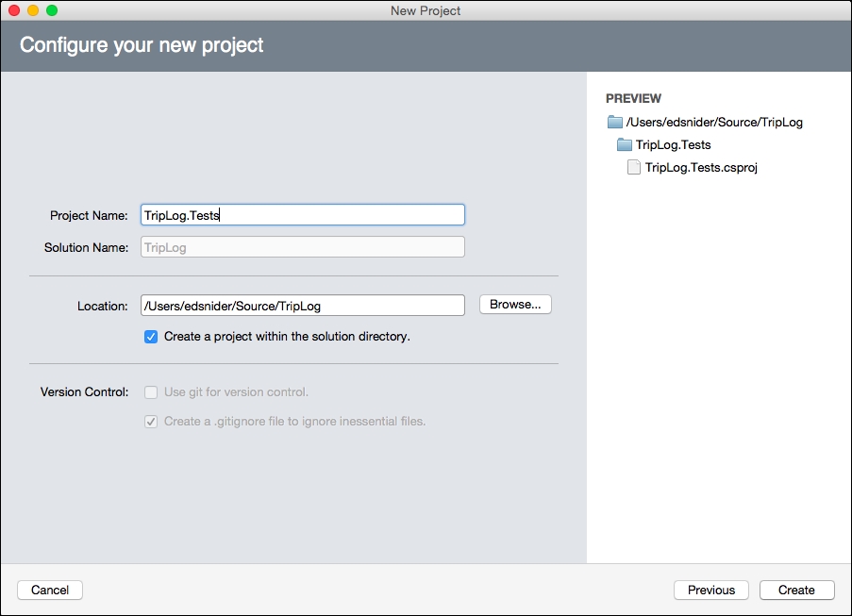Click the Version Control: label
This screenshot has width=852, height=616.
pyautogui.click(x=84, y=392)
